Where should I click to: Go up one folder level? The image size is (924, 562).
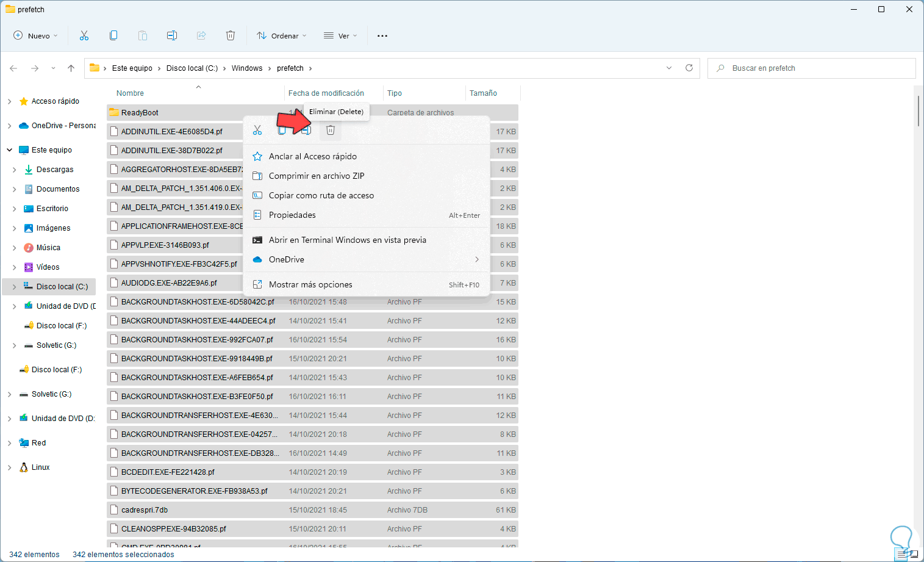click(71, 68)
